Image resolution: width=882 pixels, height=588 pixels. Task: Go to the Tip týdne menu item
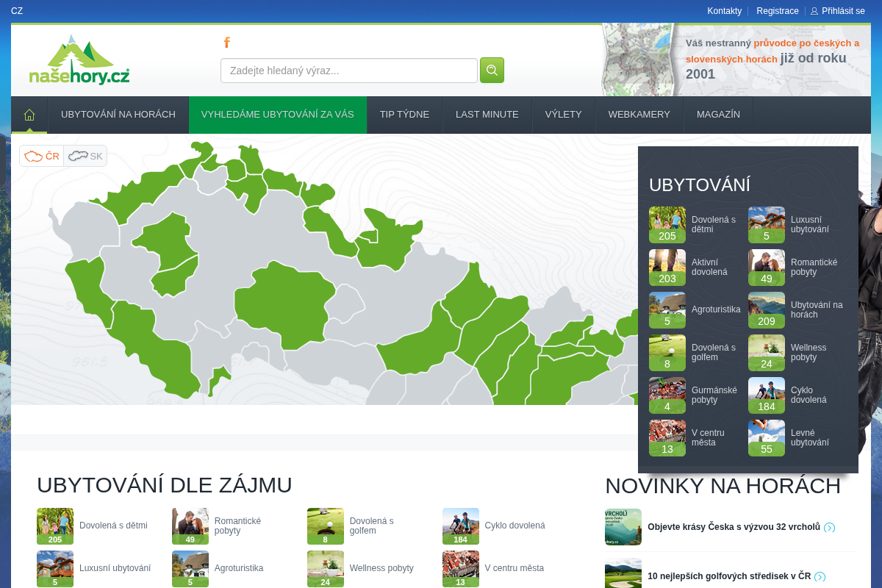404,115
